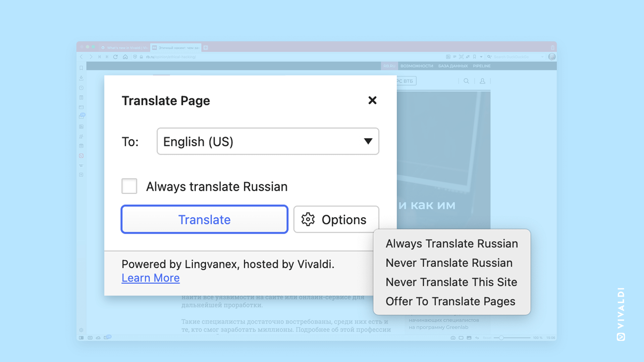
Task: Expand the bookmark dropdown in the address bar
Action: (481, 57)
